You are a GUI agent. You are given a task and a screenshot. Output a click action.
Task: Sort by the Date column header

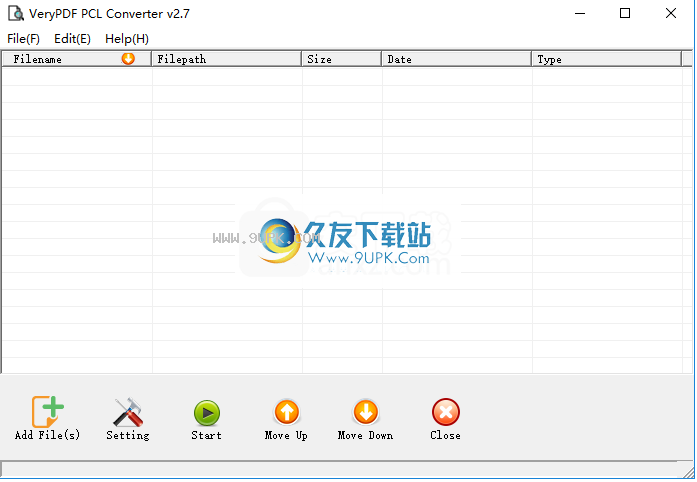click(x=457, y=59)
